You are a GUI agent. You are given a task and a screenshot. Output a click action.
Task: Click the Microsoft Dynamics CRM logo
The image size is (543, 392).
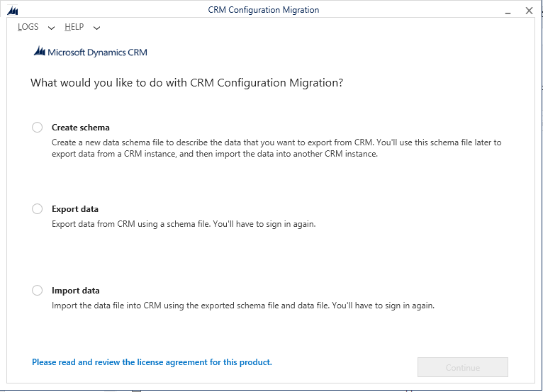91,52
